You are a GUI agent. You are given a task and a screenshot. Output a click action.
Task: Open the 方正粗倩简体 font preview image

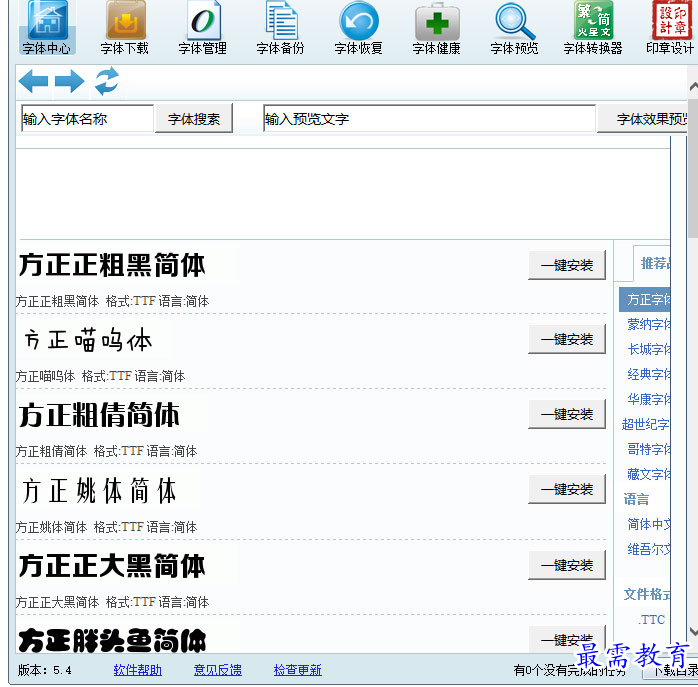click(99, 415)
